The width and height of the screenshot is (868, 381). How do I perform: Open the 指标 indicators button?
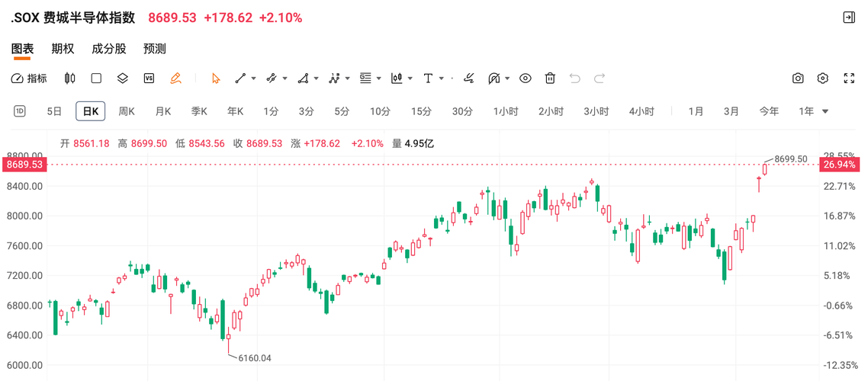(29, 78)
